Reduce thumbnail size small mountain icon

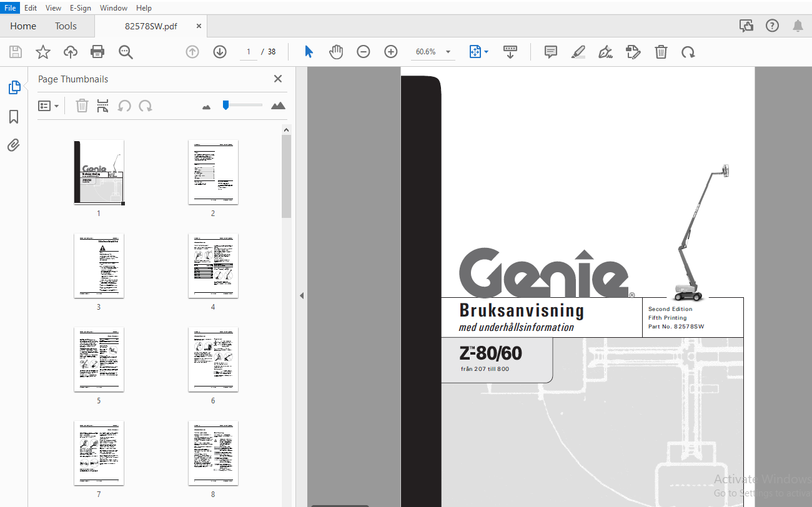point(207,107)
